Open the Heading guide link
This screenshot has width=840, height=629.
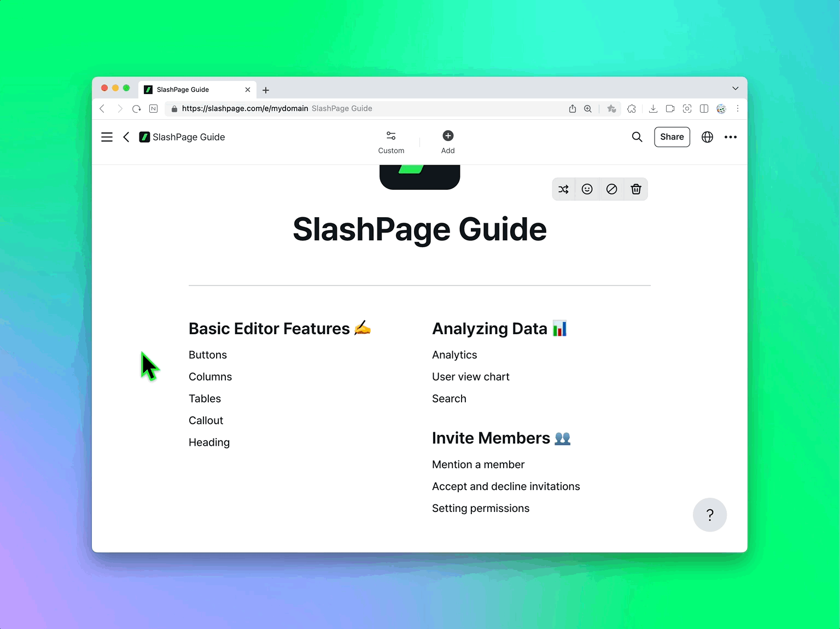pyautogui.click(x=209, y=442)
